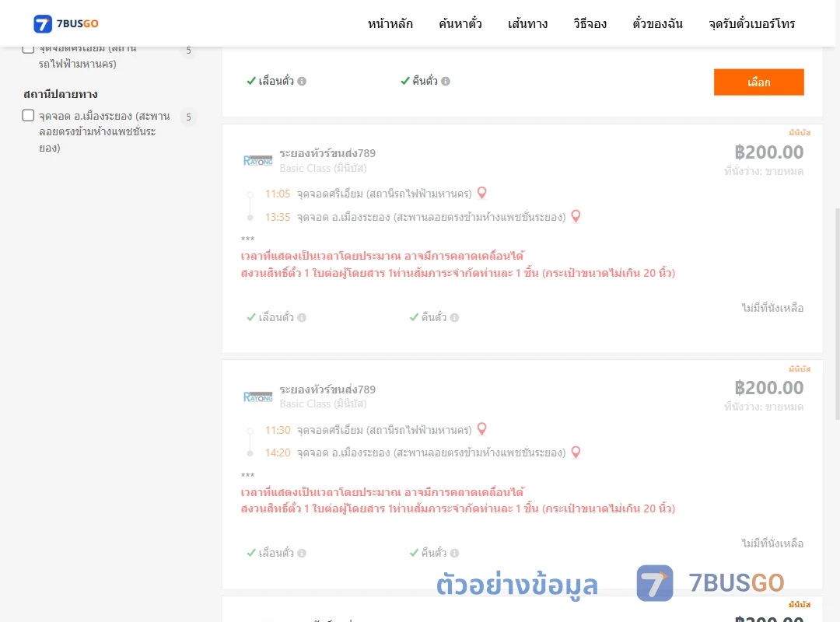Click ฿200.00 price of 11:05 trip
This screenshot has width=840, height=622.
(x=768, y=152)
